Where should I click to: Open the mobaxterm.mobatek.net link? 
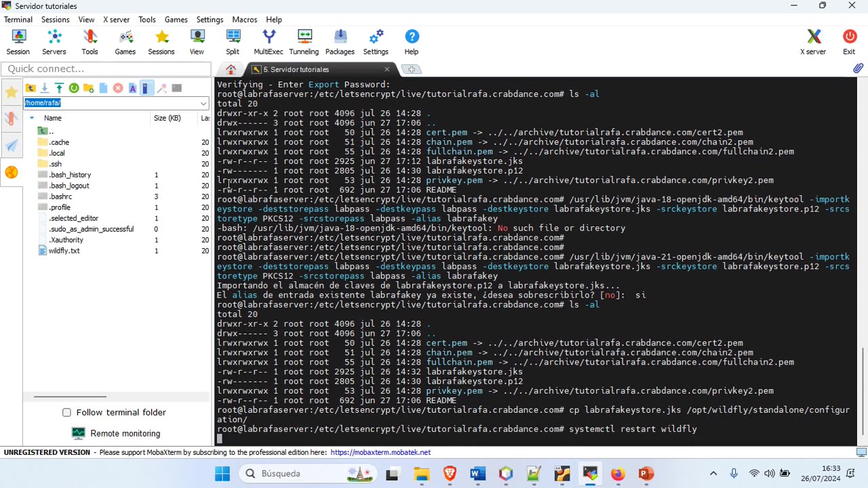pyautogui.click(x=380, y=452)
